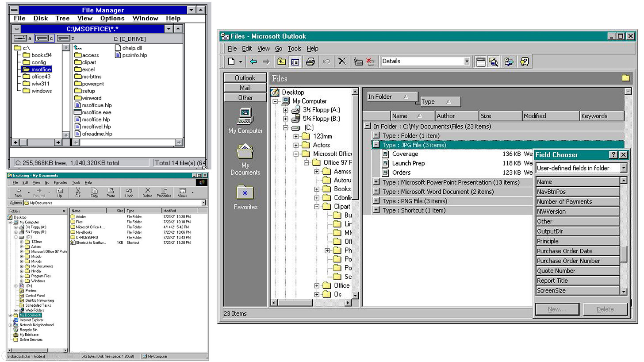Click the Views icon in Explorer toolbar
The image size is (644, 362).
click(x=182, y=191)
